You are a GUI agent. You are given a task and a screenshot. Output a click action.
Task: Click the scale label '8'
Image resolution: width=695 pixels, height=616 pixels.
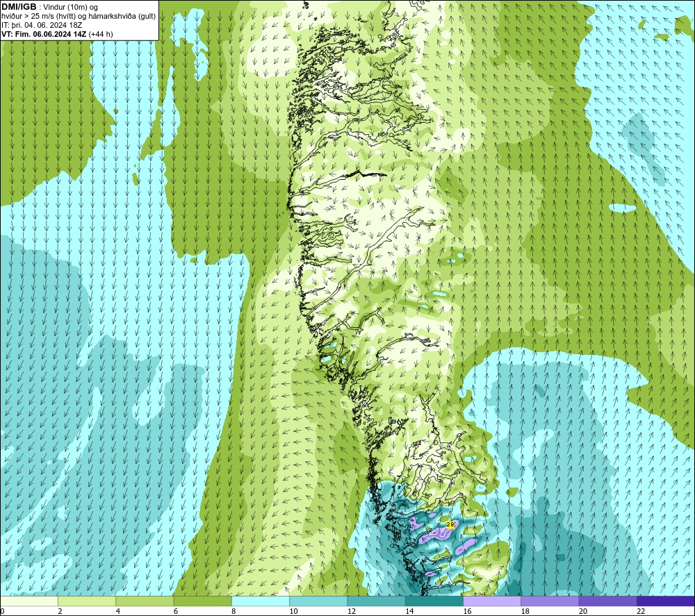click(234, 611)
